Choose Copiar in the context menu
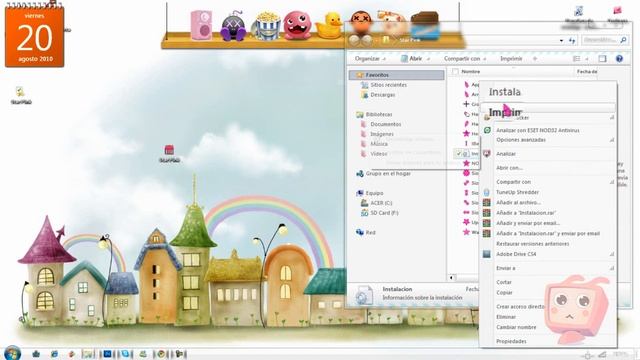 pyautogui.click(x=504, y=293)
